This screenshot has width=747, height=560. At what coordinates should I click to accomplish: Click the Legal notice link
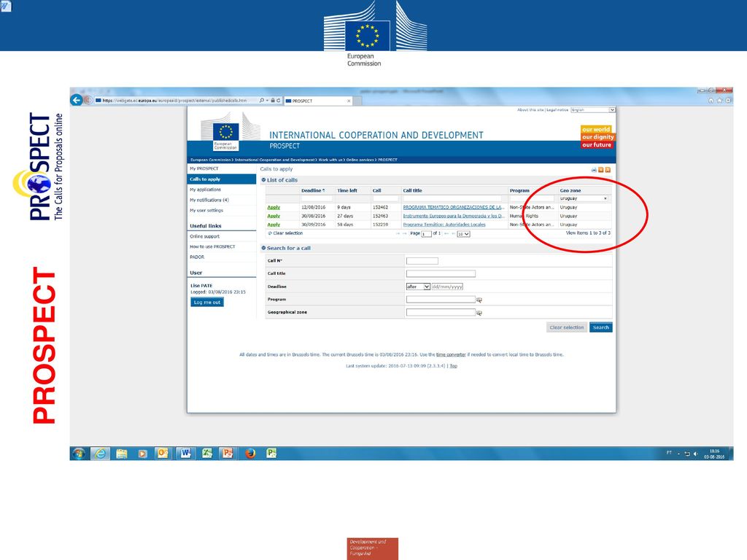click(x=557, y=110)
